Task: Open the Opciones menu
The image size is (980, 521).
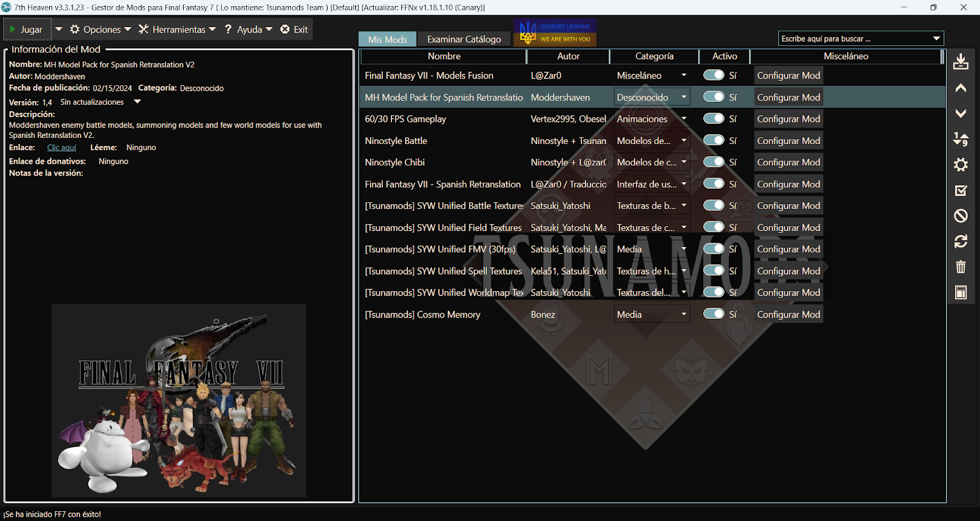Action: click(100, 29)
